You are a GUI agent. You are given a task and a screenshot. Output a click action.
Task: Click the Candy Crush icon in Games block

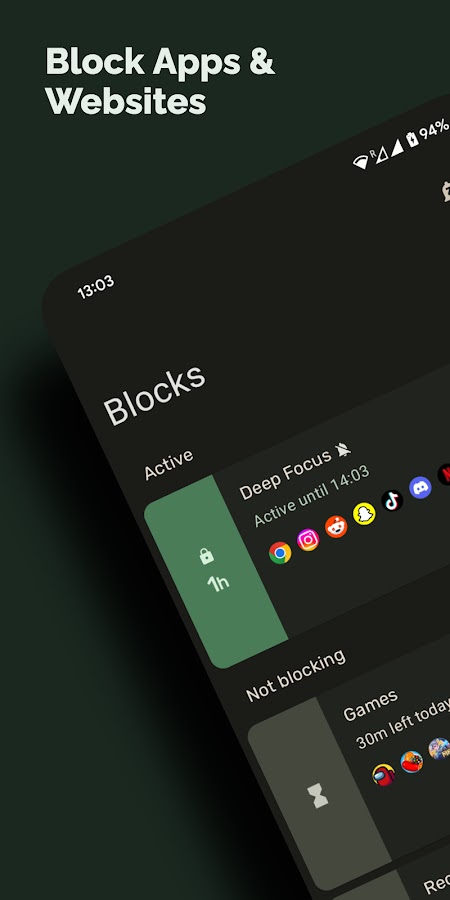tap(412, 762)
